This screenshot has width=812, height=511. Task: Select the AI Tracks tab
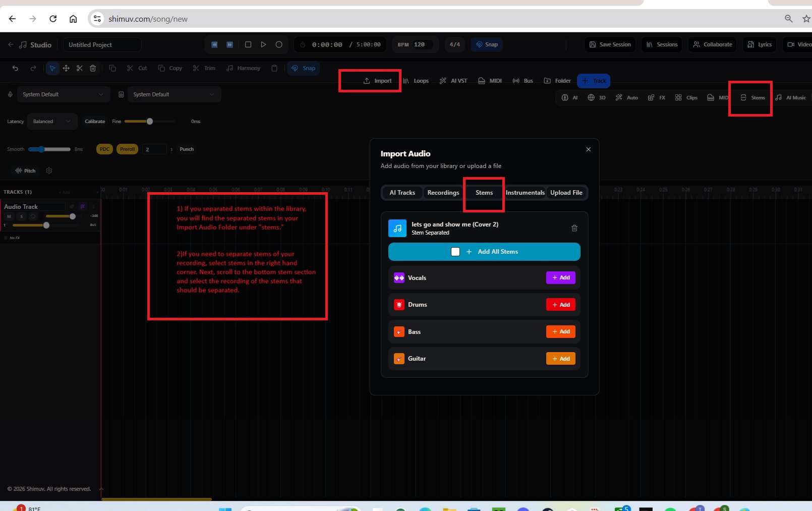click(401, 192)
